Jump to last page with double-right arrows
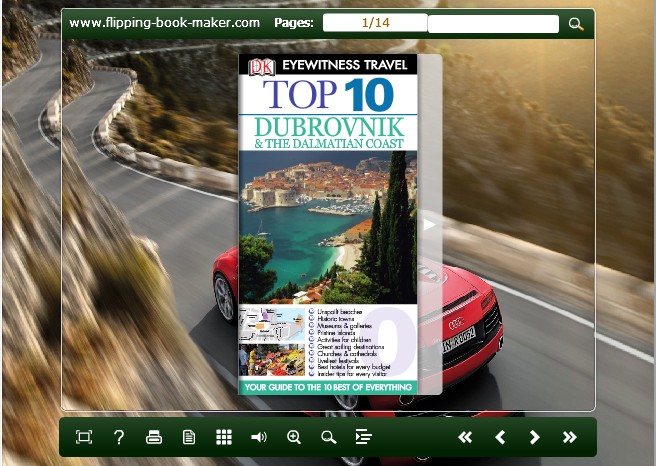Viewport: 656px width, 466px height. pos(569,437)
